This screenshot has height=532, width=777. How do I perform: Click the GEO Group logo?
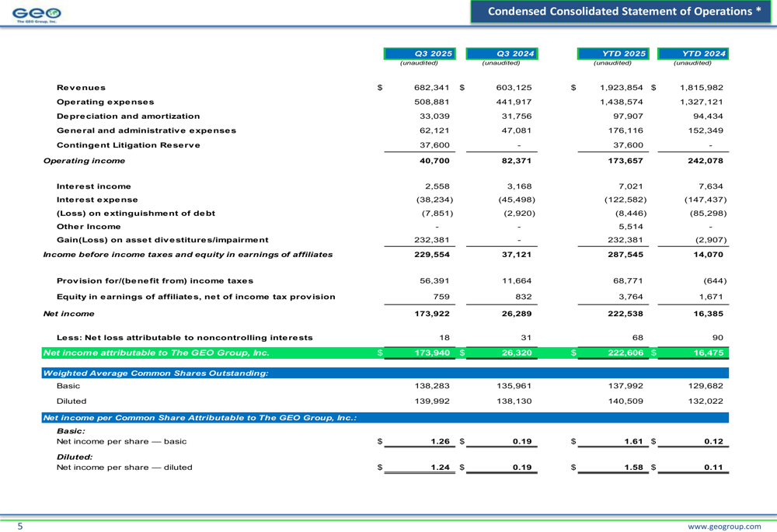pos(37,14)
